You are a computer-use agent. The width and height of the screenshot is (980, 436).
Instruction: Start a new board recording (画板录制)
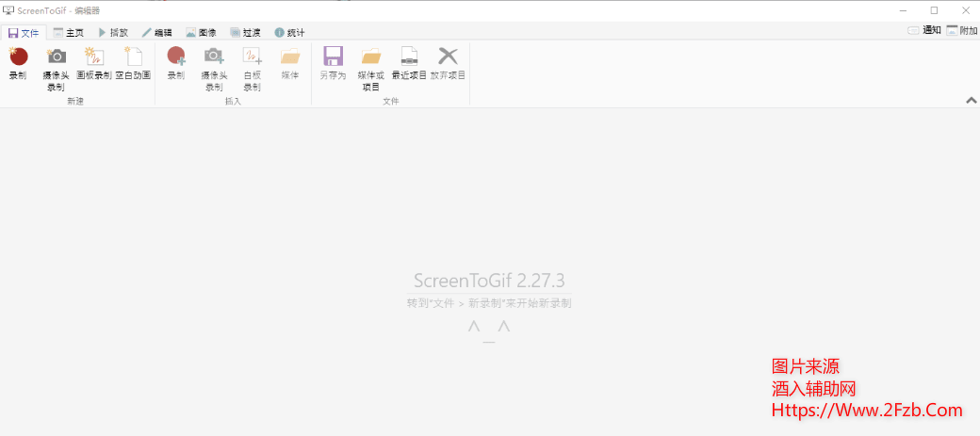[x=93, y=63]
